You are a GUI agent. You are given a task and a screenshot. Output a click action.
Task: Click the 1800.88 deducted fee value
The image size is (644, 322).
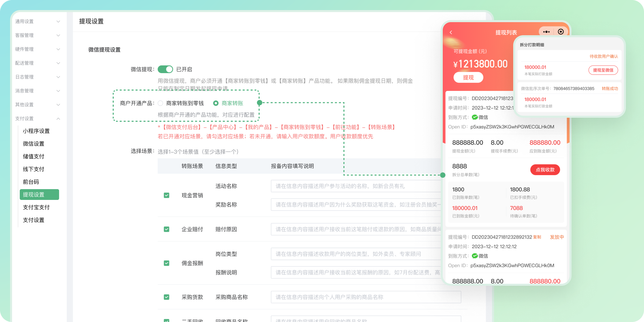point(520,190)
